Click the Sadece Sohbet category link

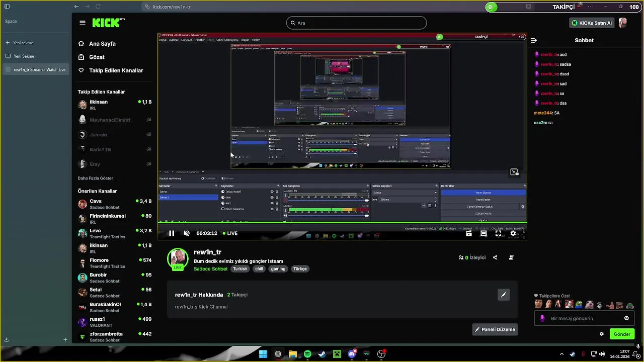click(x=211, y=269)
